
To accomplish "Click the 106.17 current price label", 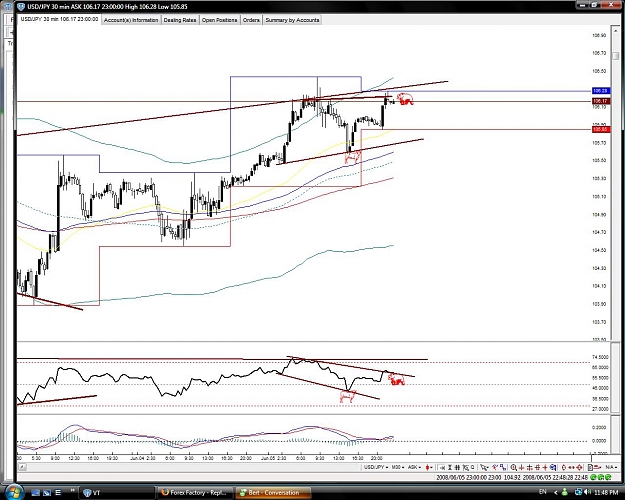I will pyautogui.click(x=600, y=101).
